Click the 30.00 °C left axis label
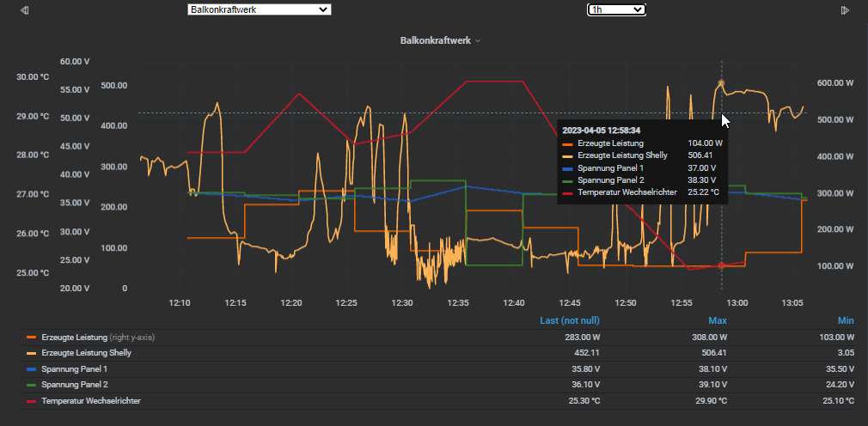Image resolution: width=868 pixels, height=426 pixels. 33,77
